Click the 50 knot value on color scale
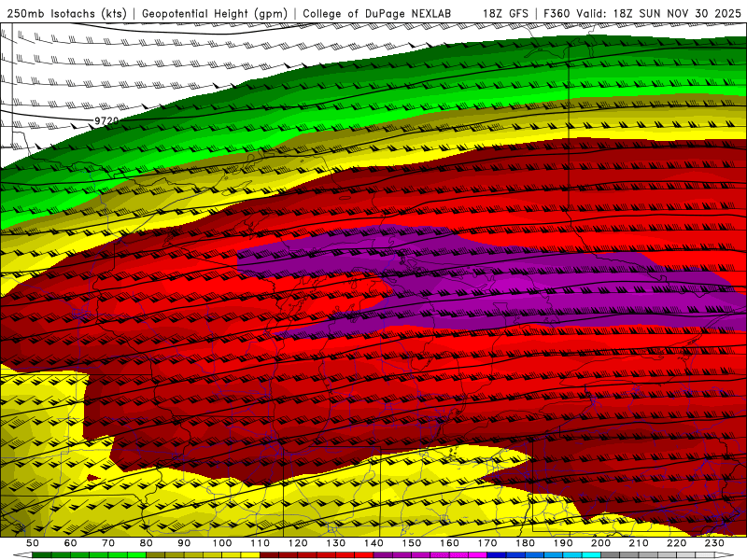The height and width of the screenshot is (560, 747). [33, 543]
